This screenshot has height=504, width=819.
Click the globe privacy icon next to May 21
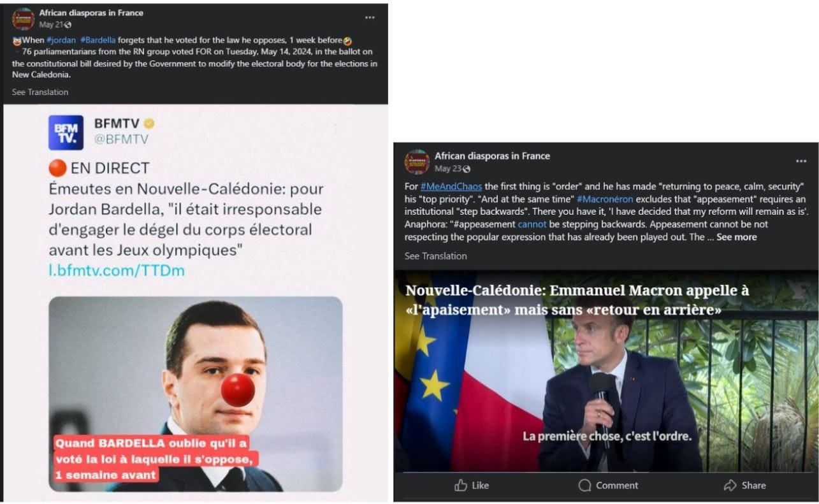(68, 25)
